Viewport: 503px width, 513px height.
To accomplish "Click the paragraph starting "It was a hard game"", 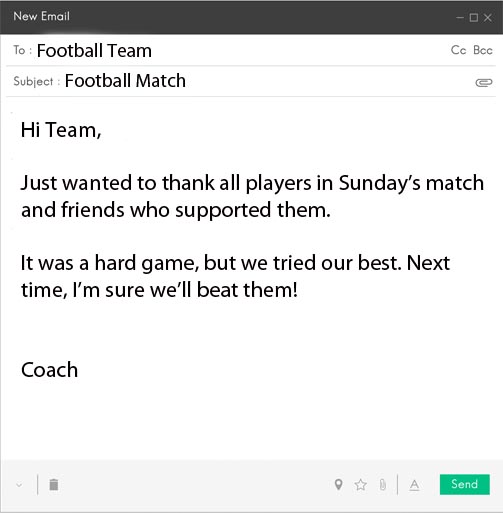I will pos(235,276).
